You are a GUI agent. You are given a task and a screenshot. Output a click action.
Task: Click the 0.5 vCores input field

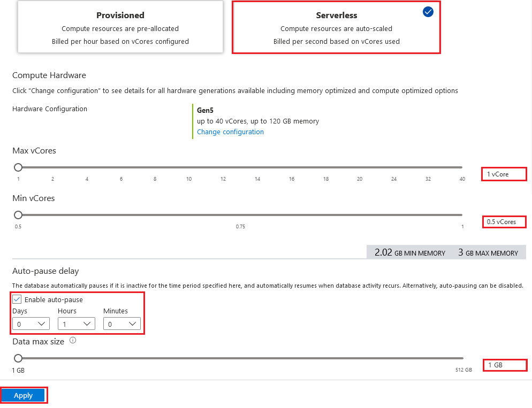click(x=504, y=222)
